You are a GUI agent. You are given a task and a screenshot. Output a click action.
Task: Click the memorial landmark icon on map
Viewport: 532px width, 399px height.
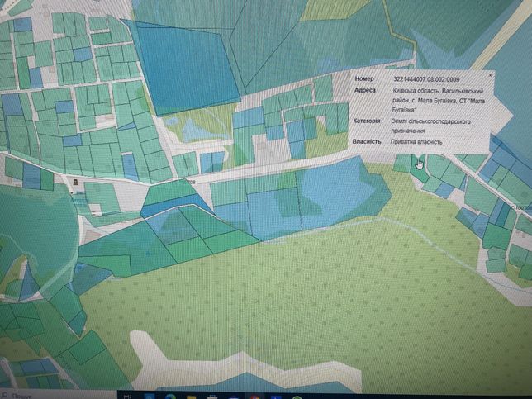[x=75, y=183]
